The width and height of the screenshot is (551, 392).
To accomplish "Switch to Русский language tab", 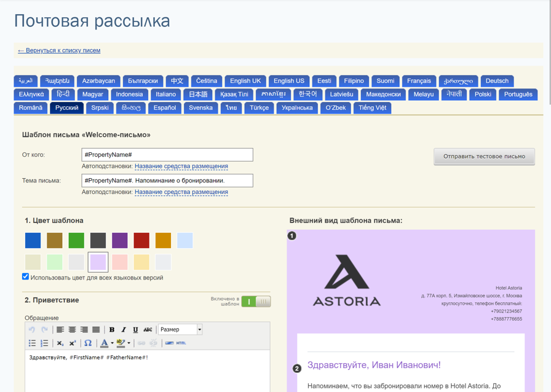I will click(x=67, y=108).
